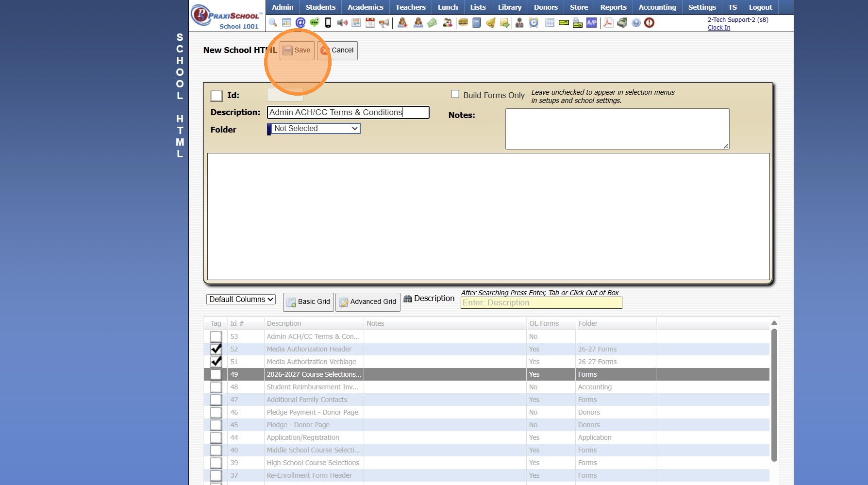Open the email @ icon in toolbar
868x485 pixels.
click(300, 23)
